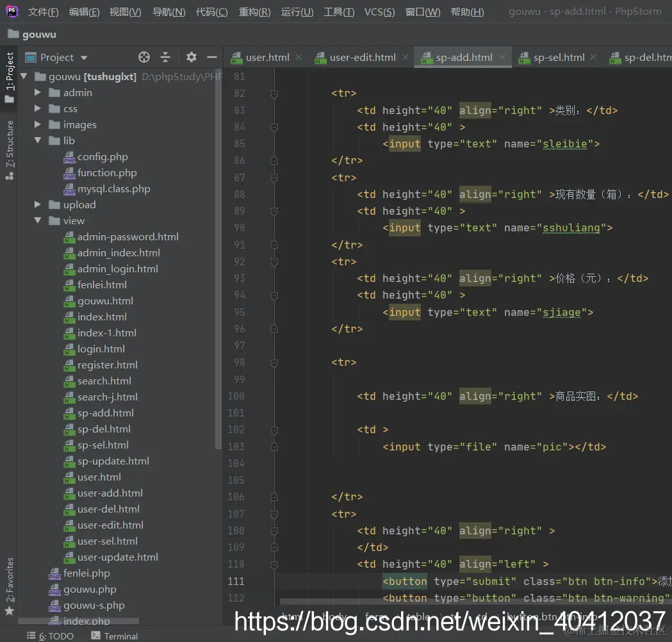Close the sp-sel.html editor tab
The height and width of the screenshot is (642, 672).
coord(594,57)
